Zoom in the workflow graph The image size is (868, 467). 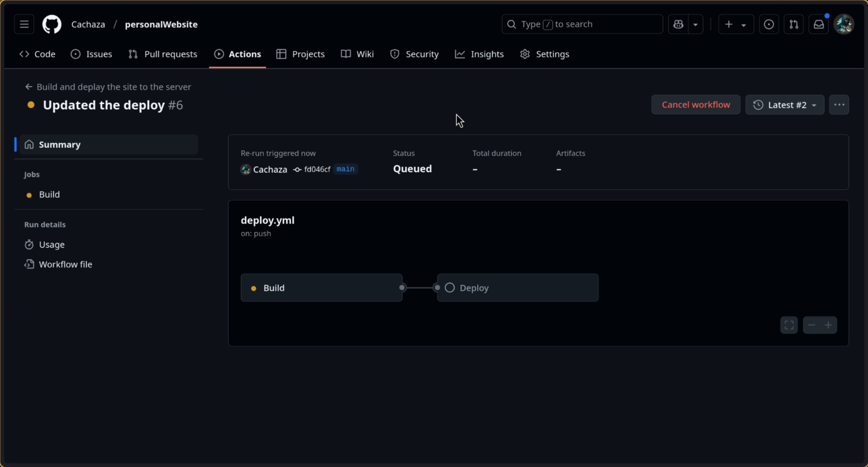[x=828, y=325]
